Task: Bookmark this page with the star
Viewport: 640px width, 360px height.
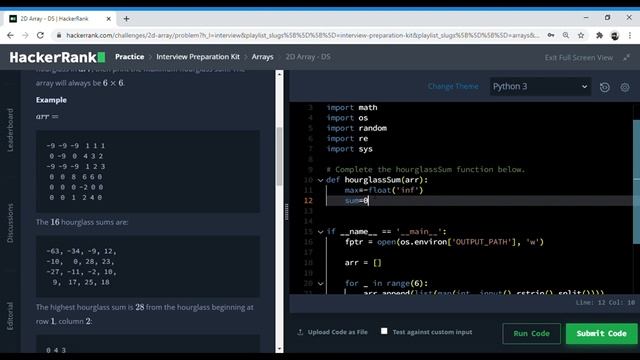Action: [x=581, y=36]
